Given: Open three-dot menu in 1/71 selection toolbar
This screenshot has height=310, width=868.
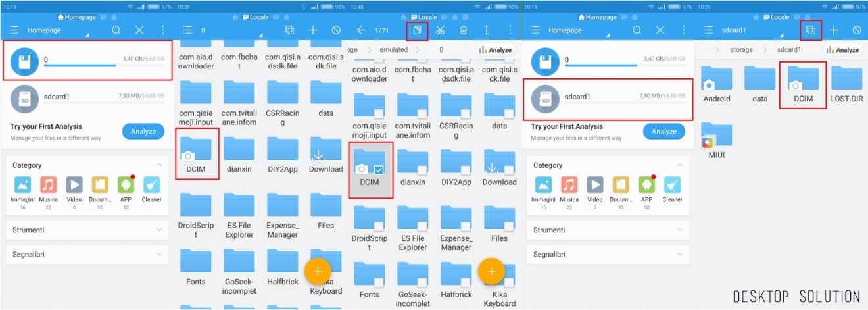Looking at the screenshot, I should (509, 30).
